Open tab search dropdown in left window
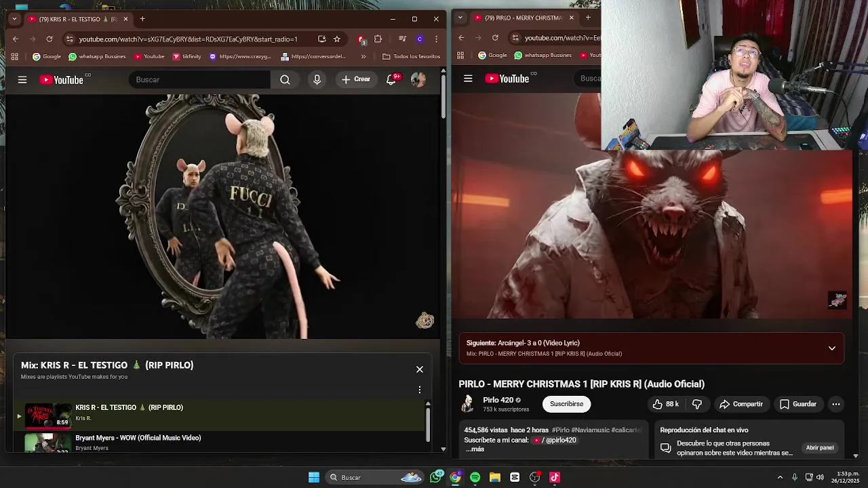The width and height of the screenshot is (868, 488). point(14,19)
